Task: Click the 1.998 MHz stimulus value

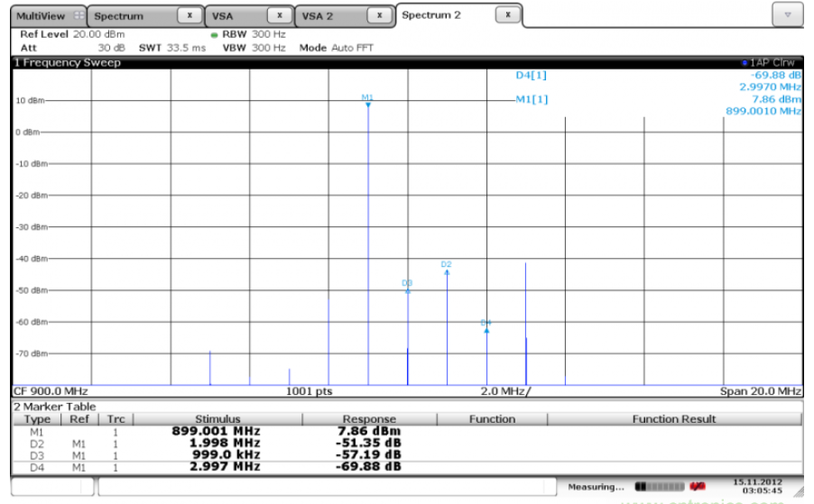Action: click(225, 444)
